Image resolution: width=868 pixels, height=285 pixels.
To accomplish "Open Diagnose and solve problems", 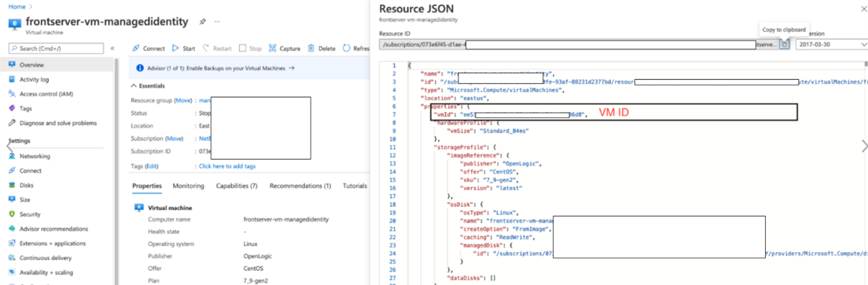I will 58,123.
